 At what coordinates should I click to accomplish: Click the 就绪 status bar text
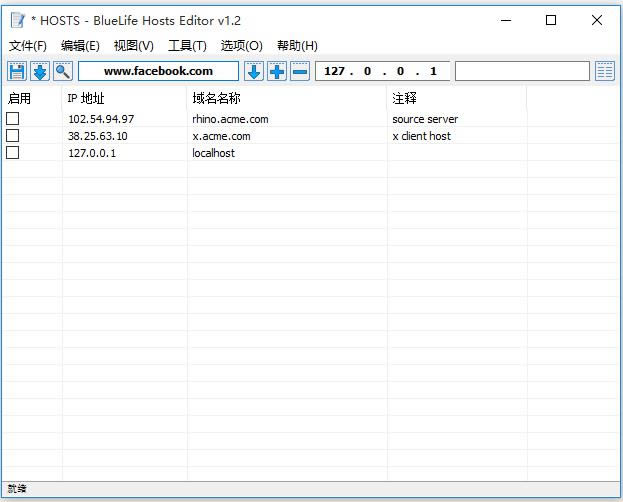point(17,488)
